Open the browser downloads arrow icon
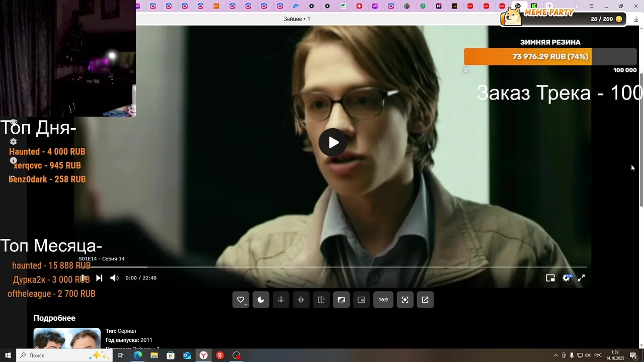Viewport: 644px width, 362px height. tap(636, 19)
